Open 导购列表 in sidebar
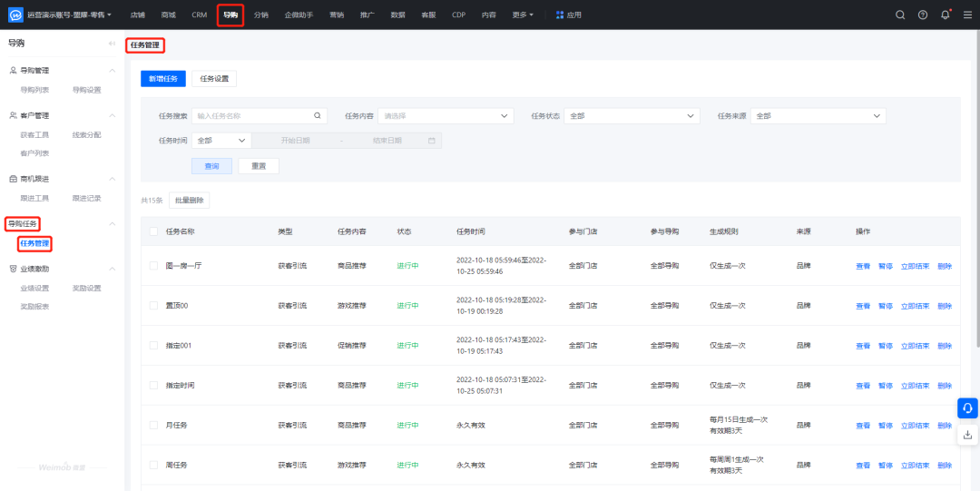 tap(35, 90)
